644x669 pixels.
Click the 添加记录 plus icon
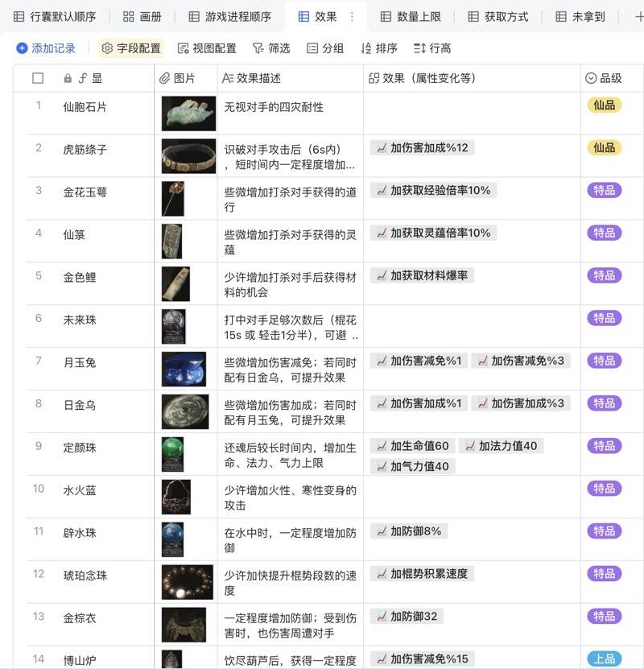22,48
